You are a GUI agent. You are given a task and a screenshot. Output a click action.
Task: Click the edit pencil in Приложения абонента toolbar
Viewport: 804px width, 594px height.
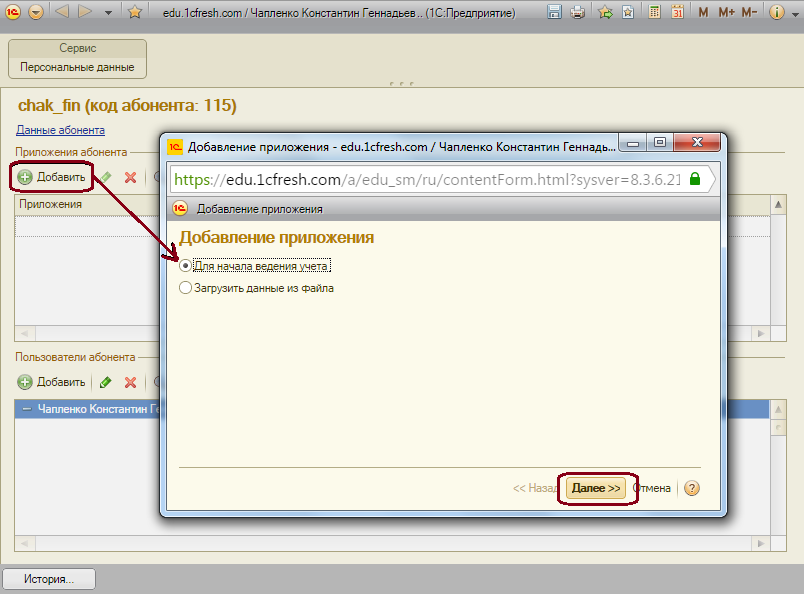pyautogui.click(x=106, y=177)
